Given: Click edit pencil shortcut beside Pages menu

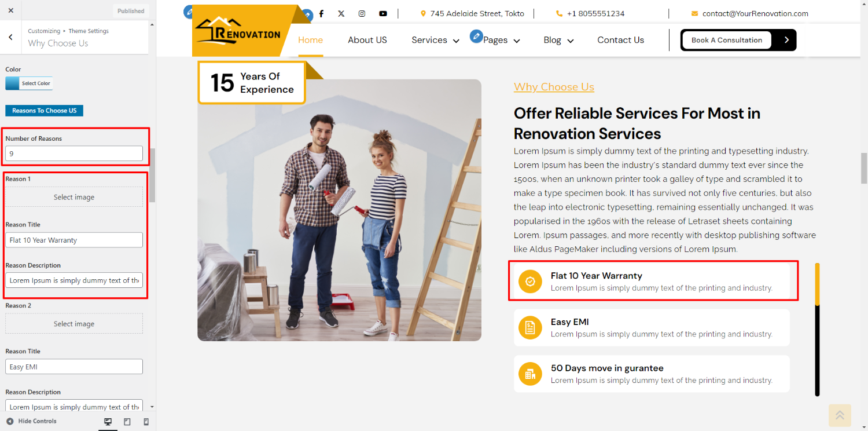Looking at the screenshot, I should point(476,36).
